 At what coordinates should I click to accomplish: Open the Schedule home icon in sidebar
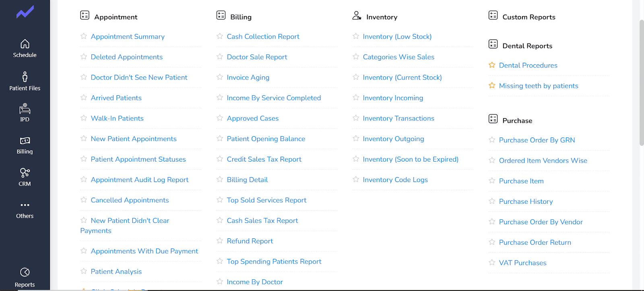click(x=25, y=44)
